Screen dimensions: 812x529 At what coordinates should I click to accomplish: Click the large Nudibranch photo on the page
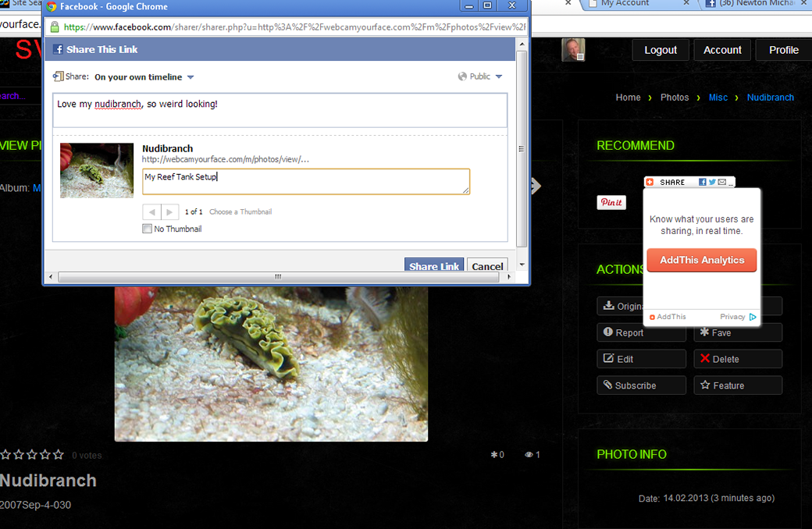pos(271,364)
